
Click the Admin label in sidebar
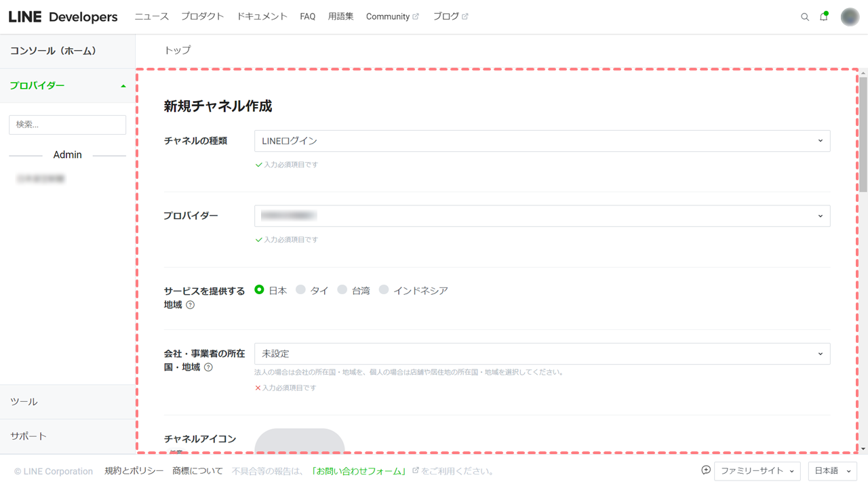pos(67,155)
